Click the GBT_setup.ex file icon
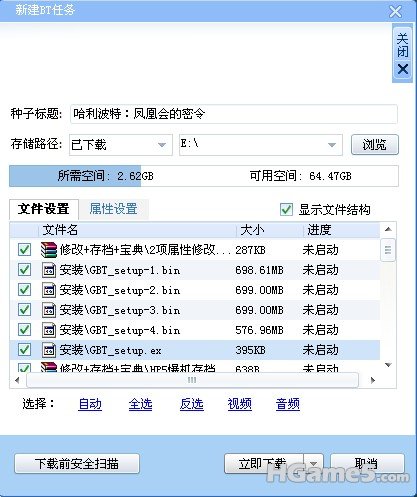Screen dimensions: 417x497 tap(49, 350)
